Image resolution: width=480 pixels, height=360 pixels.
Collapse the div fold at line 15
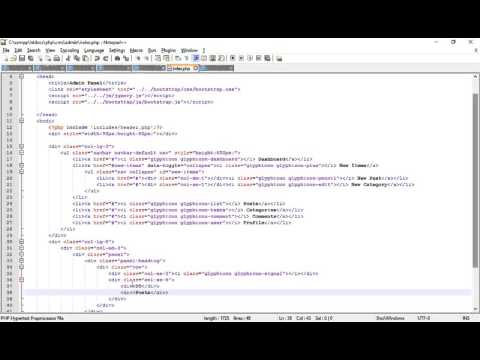21,146
